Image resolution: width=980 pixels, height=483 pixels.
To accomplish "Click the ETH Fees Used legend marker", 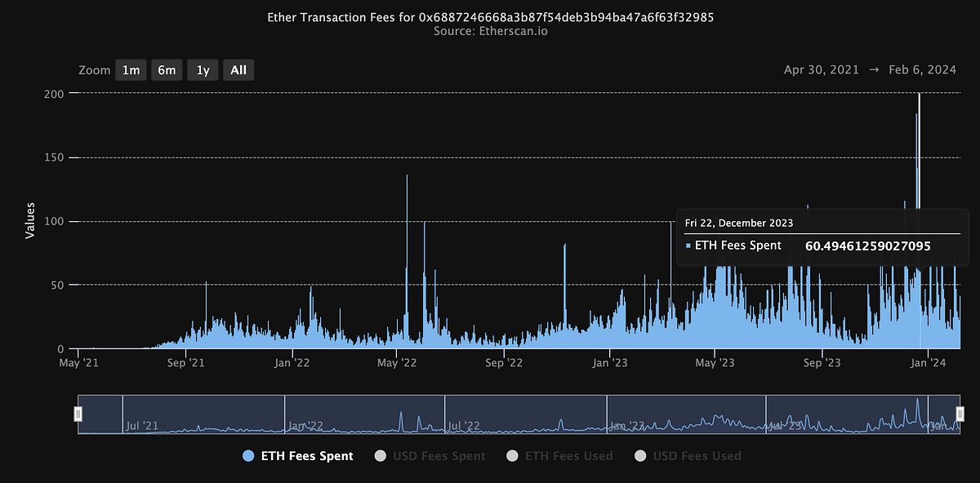I will [x=510, y=456].
